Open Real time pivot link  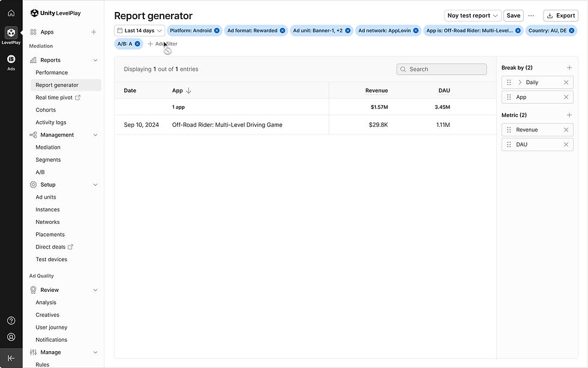(x=58, y=97)
